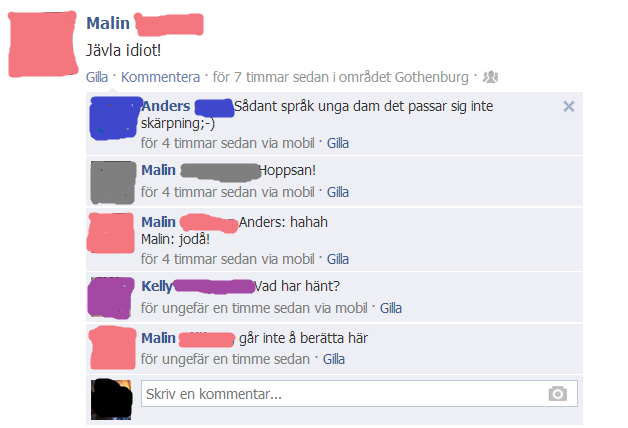This screenshot has width=628, height=428.
Task: Click your own avatar beside comment field
Action: click(111, 399)
